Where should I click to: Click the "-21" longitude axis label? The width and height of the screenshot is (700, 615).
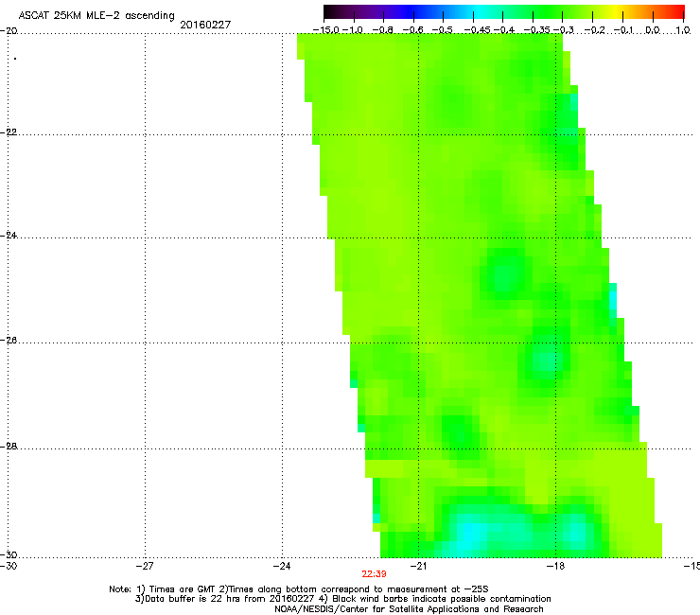pos(418,567)
